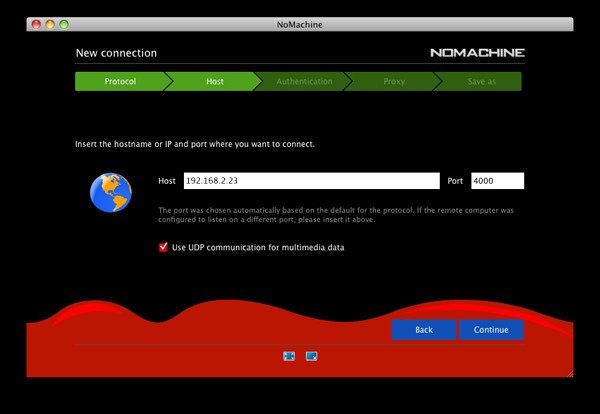The width and height of the screenshot is (600, 414).
Task: Open the Authentication step
Action: click(304, 81)
